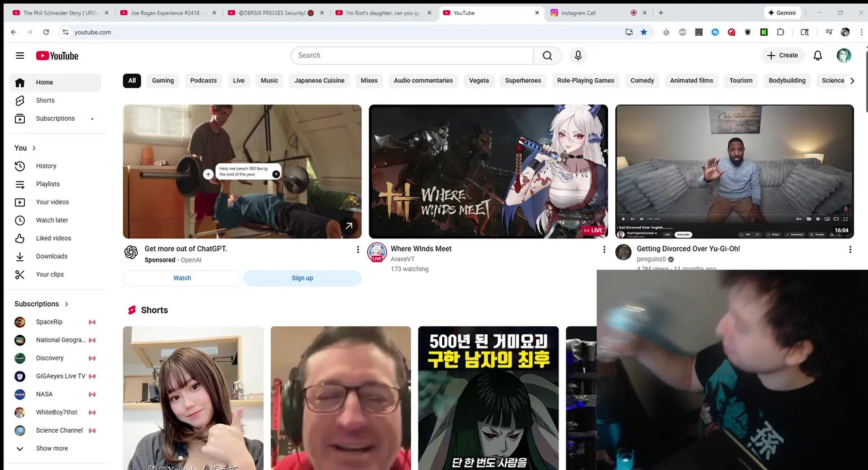The width and height of the screenshot is (868, 470).
Task: Select the Japanese Cuisine filter chip
Action: [x=319, y=81]
